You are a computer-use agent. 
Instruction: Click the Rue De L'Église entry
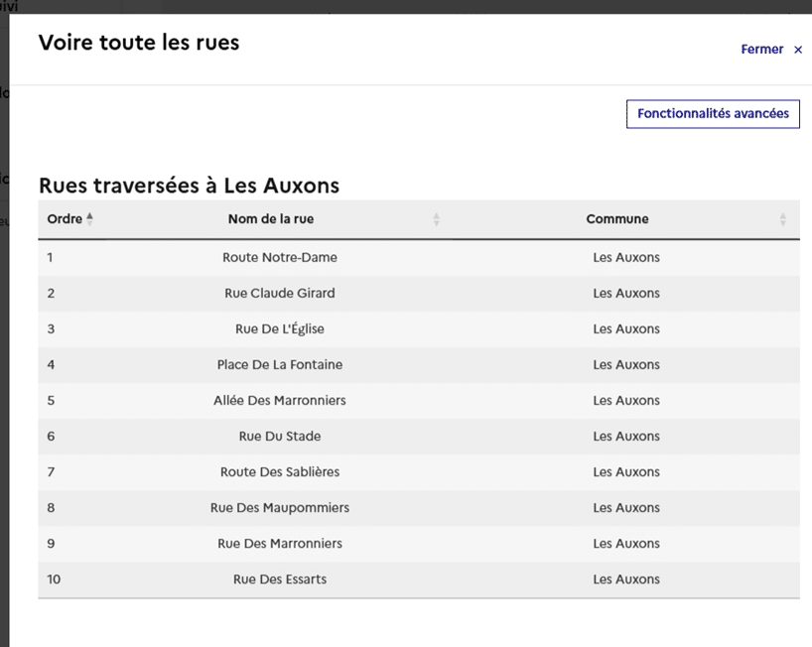click(280, 328)
